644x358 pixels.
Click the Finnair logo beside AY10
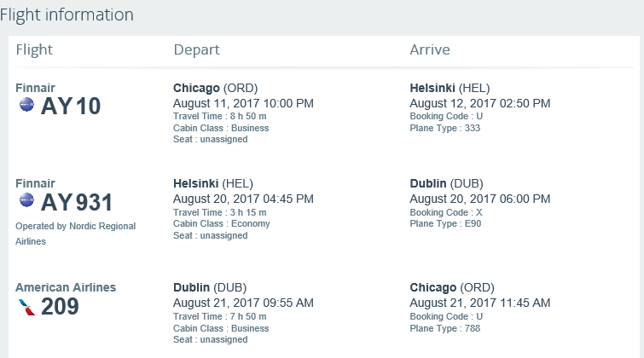pos(26,105)
